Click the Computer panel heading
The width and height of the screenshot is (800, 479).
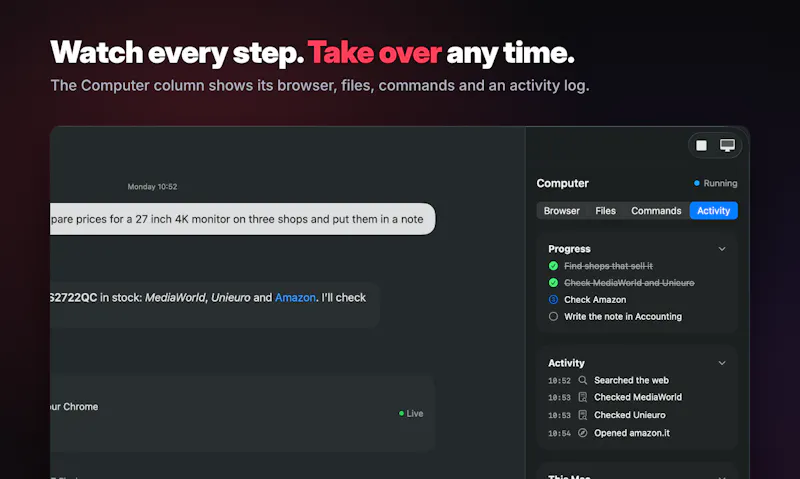pyautogui.click(x=562, y=183)
